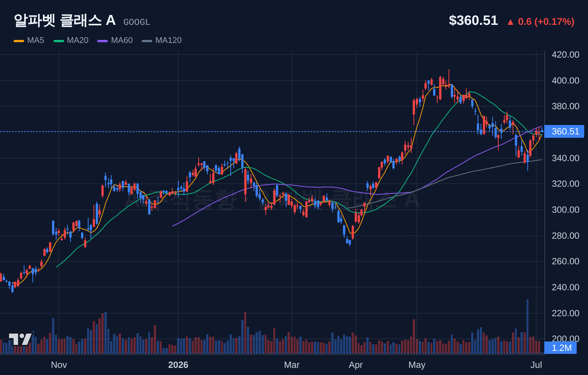Click the Nov label on time axis
The image size is (588, 375).
[59, 365]
